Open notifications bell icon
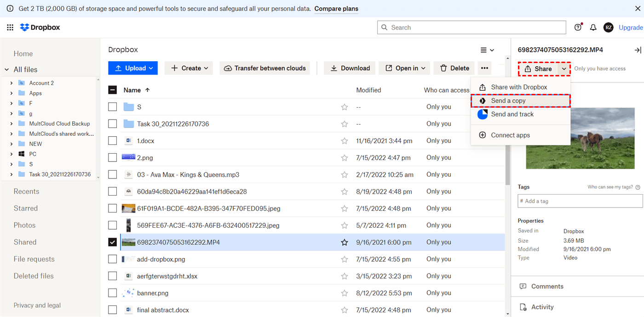644x317 pixels. tap(593, 28)
